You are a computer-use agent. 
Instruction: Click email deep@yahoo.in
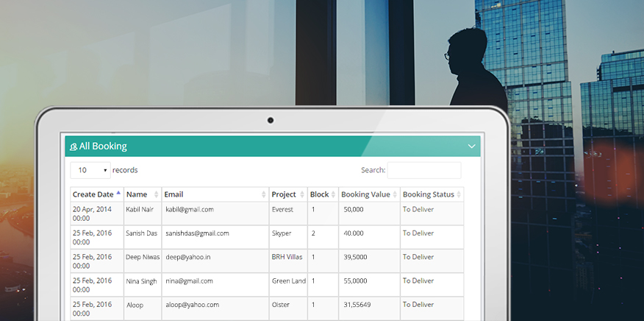[x=188, y=257]
